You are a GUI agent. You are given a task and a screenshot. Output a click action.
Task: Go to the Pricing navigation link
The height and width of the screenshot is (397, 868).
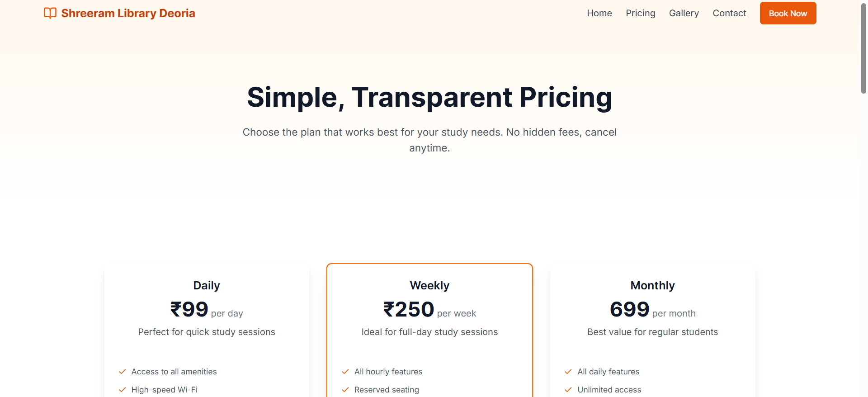(x=641, y=13)
